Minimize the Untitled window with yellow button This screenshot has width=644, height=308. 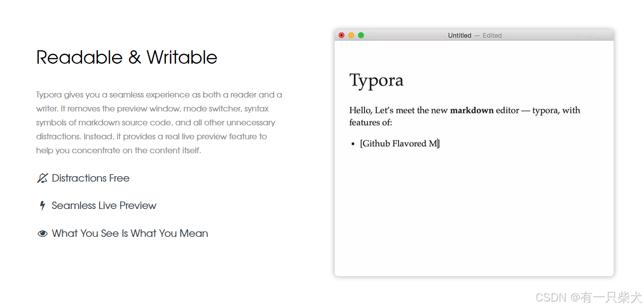pyautogui.click(x=351, y=35)
